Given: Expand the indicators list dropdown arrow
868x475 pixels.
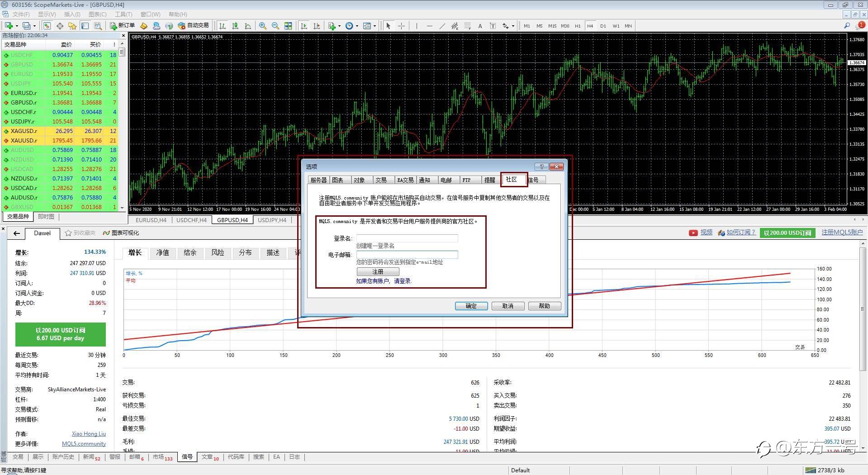Looking at the screenshot, I should [339, 26].
